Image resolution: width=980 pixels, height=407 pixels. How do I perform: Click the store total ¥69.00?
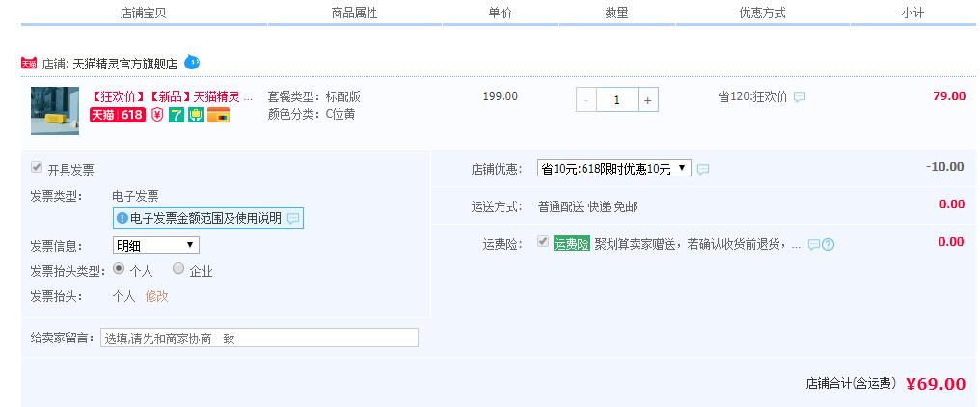pyautogui.click(x=936, y=384)
